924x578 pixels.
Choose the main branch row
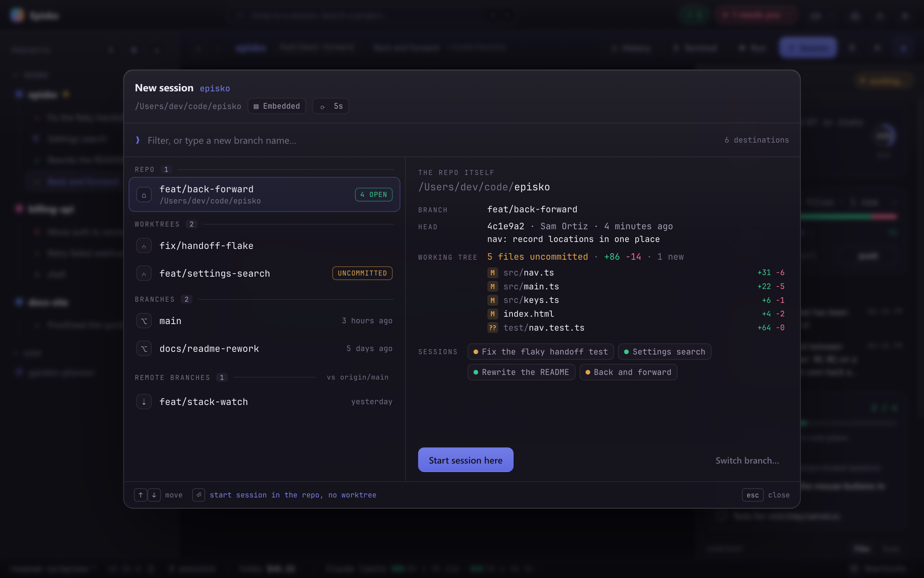click(x=264, y=321)
